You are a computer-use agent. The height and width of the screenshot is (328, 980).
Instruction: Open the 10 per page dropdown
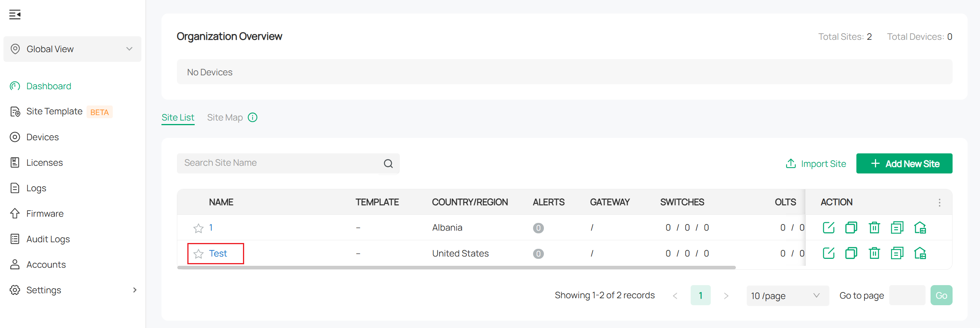pyautogui.click(x=787, y=295)
